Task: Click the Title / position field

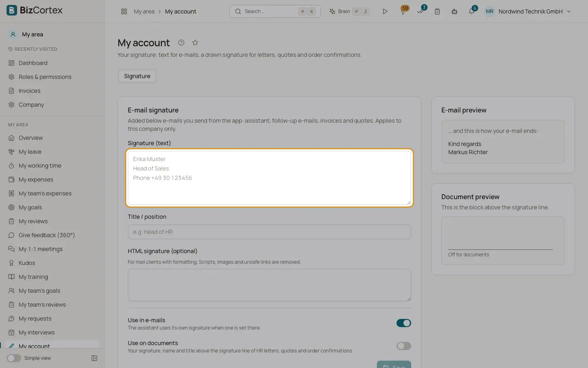Action: 269,232
